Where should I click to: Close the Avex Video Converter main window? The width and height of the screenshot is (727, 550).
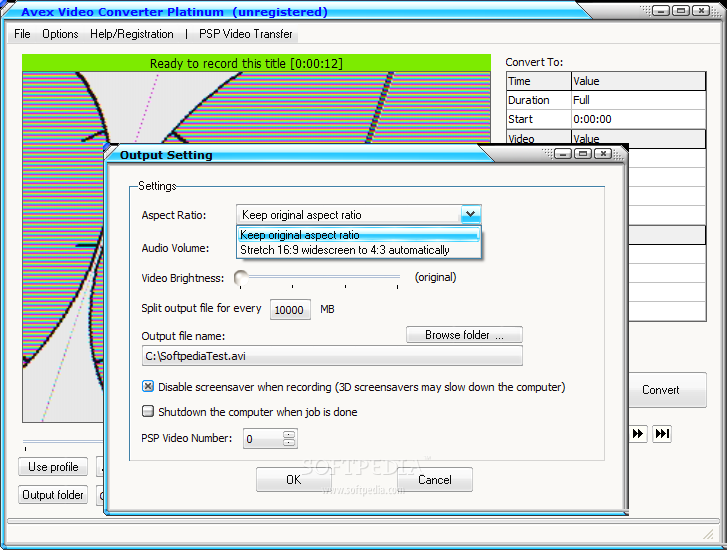point(701,10)
